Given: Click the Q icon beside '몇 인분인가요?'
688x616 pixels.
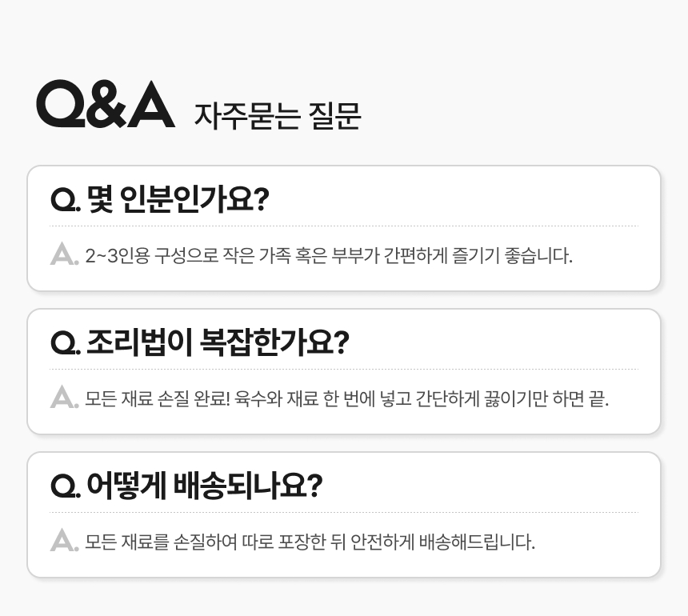Looking at the screenshot, I should pyautogui.click(x=63, y=200).
